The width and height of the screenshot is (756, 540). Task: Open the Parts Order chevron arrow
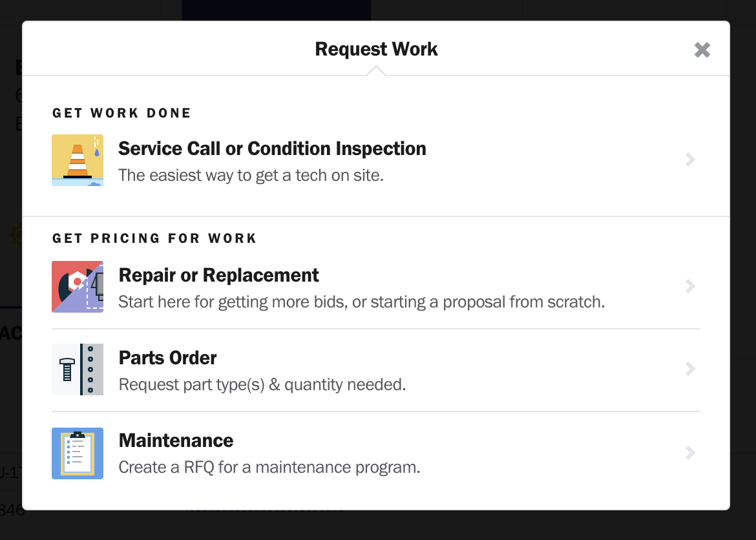[691, 369]
